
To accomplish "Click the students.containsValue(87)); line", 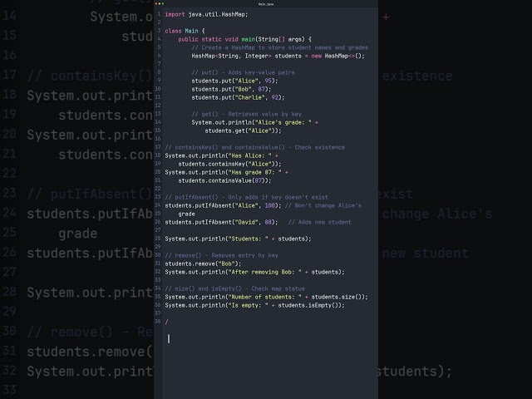I will tap(224, 180).
